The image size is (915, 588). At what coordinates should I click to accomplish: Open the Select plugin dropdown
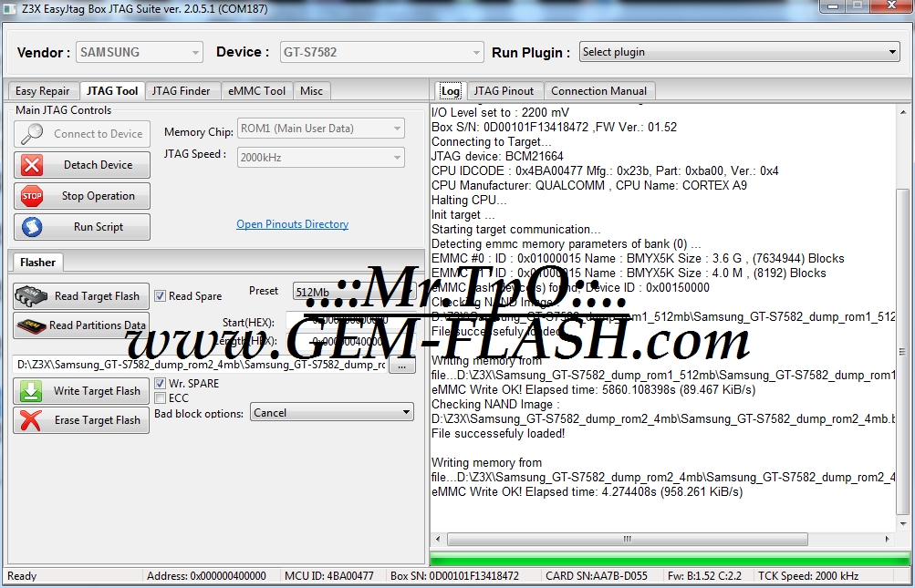[x=739, y=52]
